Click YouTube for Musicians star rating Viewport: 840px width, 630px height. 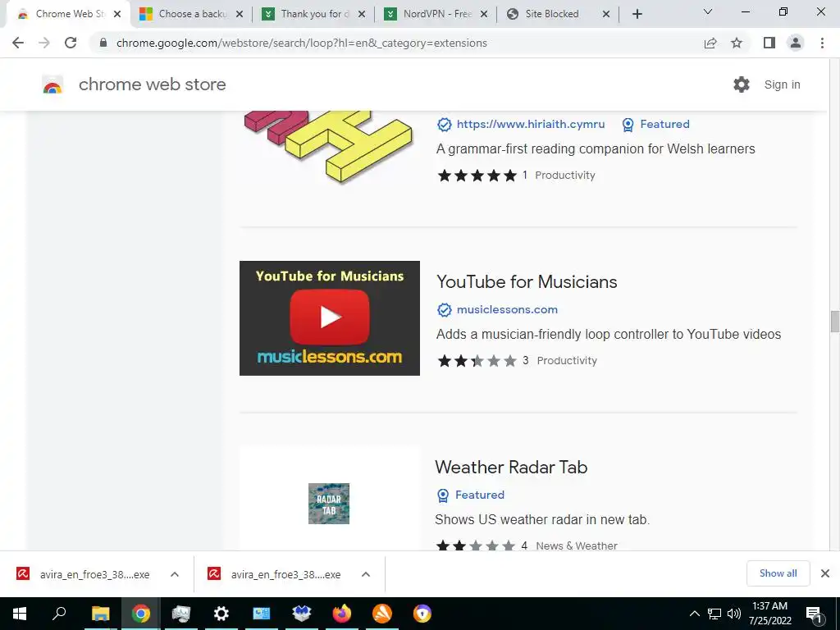477,361
